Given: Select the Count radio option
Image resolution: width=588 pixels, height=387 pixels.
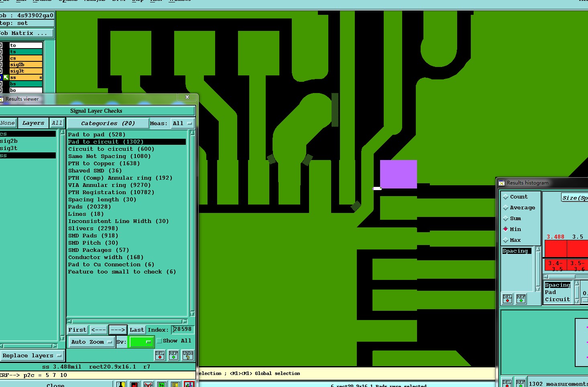Looking at the screenshot, I should 505,197.
